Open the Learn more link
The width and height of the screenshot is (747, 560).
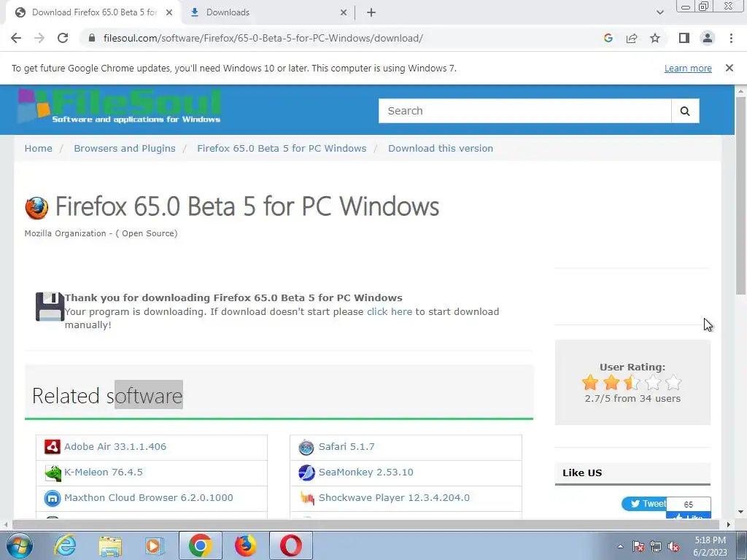(x=688, y=68)
